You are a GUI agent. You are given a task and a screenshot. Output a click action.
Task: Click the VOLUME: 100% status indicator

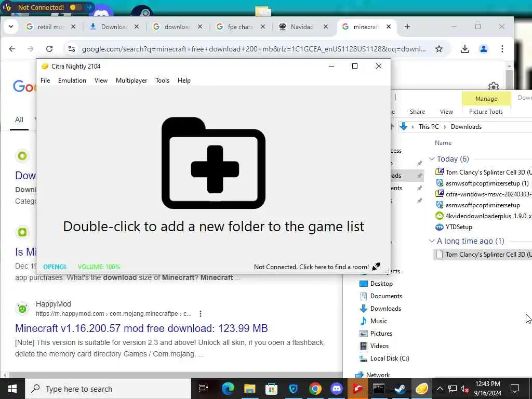click(x=99, y=267)
